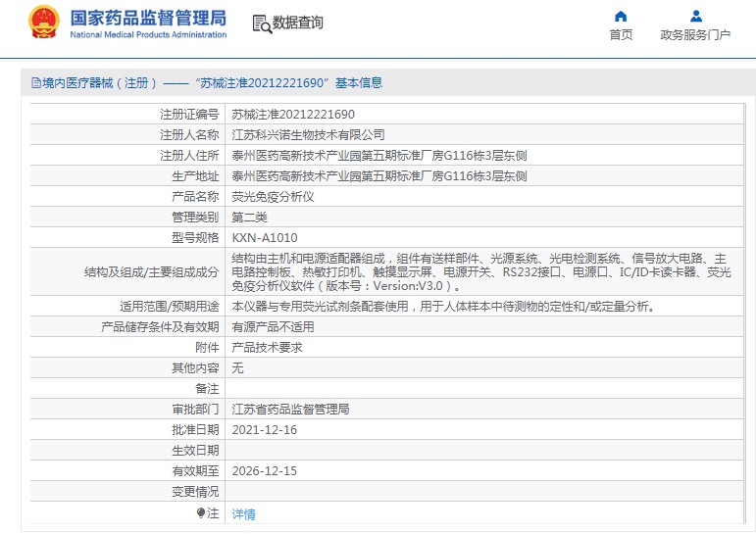Click the expiry date 2026-12-15

pyautogui.click(x=264, y=471)
